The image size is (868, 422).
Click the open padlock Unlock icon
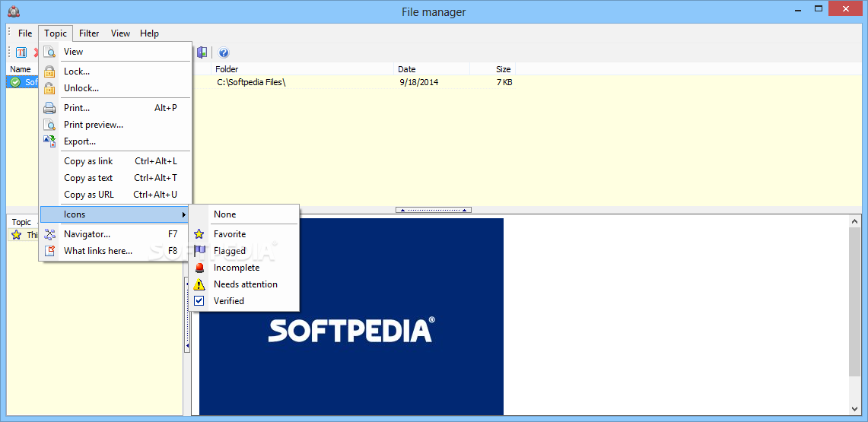(x=49, y=88)
